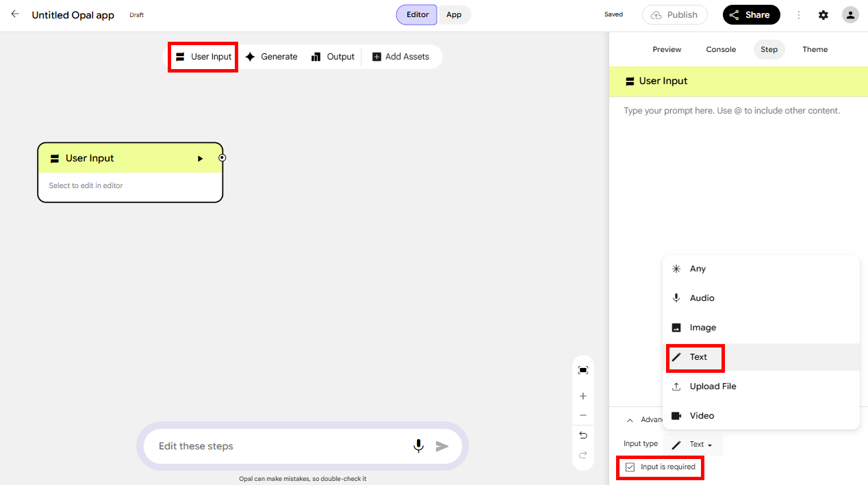Select the Editor view toggle

[x=417, y=14]
